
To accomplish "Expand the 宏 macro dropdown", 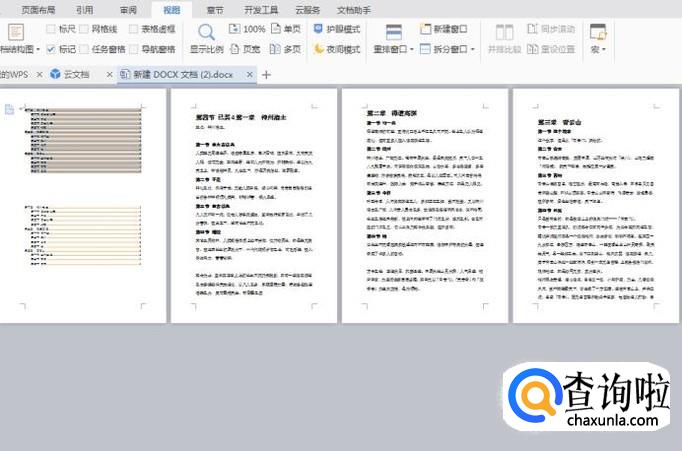I will tap(598, 48).
